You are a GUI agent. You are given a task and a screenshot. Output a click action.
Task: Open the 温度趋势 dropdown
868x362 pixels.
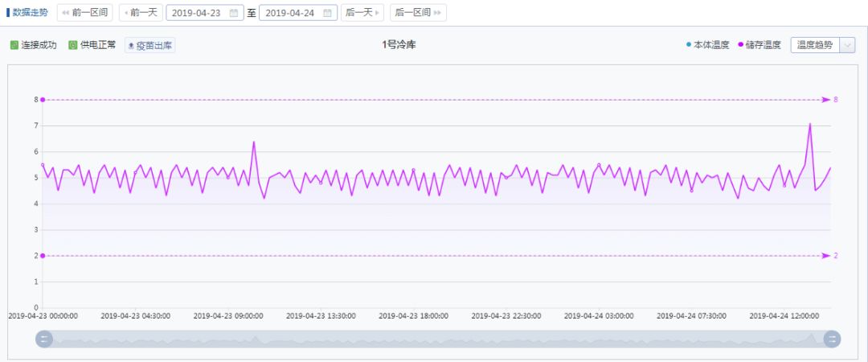(x=823, y=45)
